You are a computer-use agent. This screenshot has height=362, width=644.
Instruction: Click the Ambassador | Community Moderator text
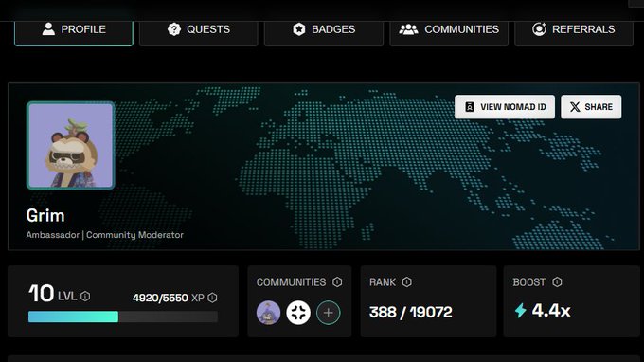pos(105,235)
